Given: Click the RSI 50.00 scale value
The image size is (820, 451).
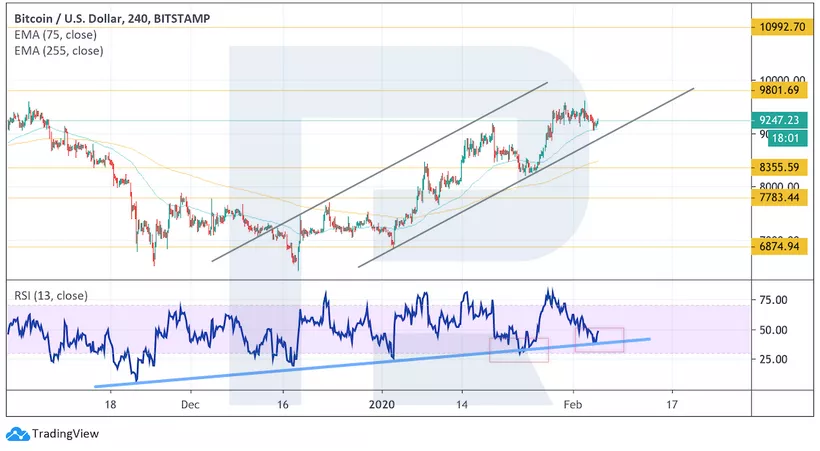Looking at the screenshot, I should pos(774,330).
